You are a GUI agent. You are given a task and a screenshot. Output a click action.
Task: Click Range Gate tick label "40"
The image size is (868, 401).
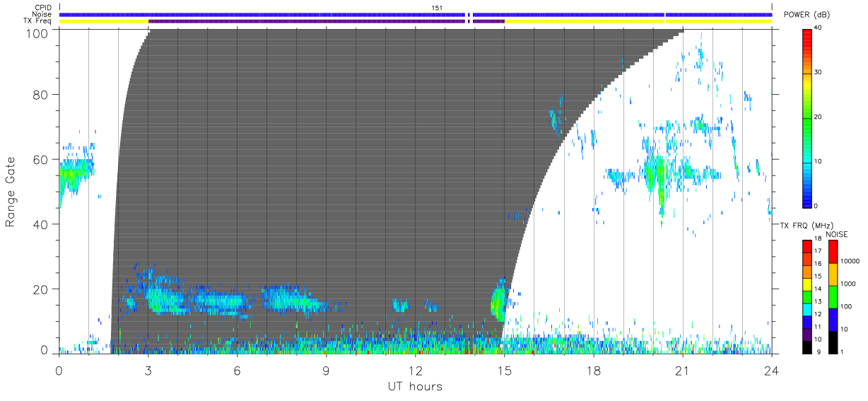pos(42,224)
